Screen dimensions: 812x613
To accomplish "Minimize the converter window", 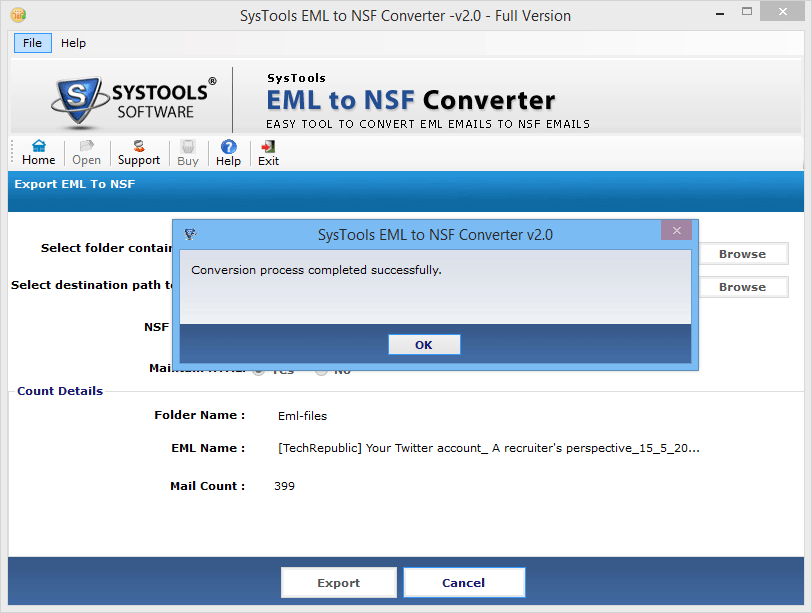I will click(720, 13).
